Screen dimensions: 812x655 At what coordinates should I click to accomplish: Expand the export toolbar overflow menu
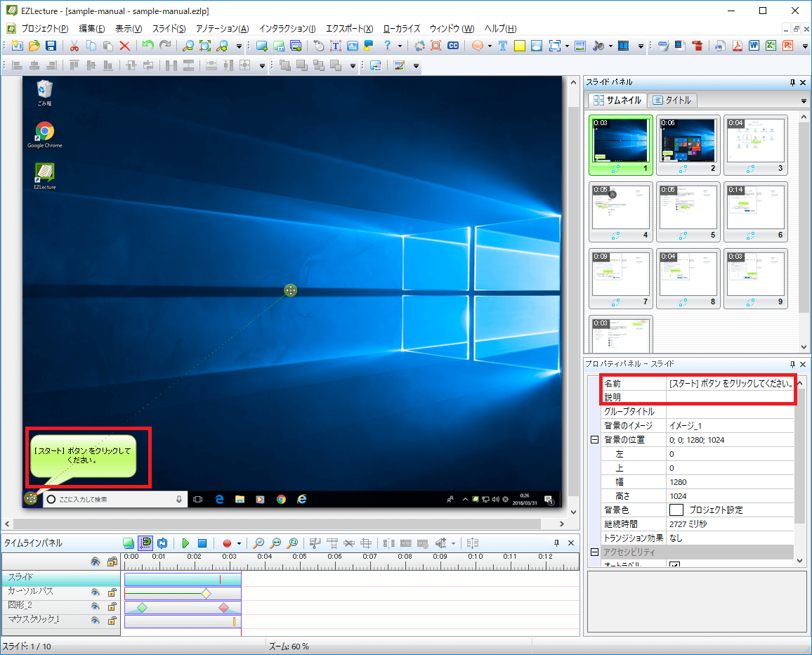[805, 46]
